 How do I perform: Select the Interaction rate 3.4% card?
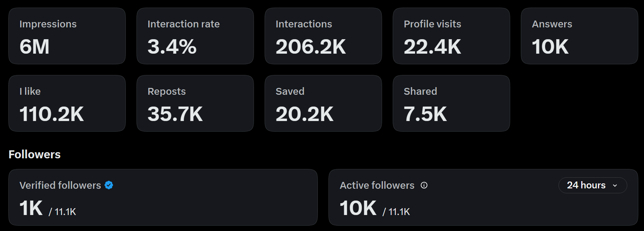point(195,36)
